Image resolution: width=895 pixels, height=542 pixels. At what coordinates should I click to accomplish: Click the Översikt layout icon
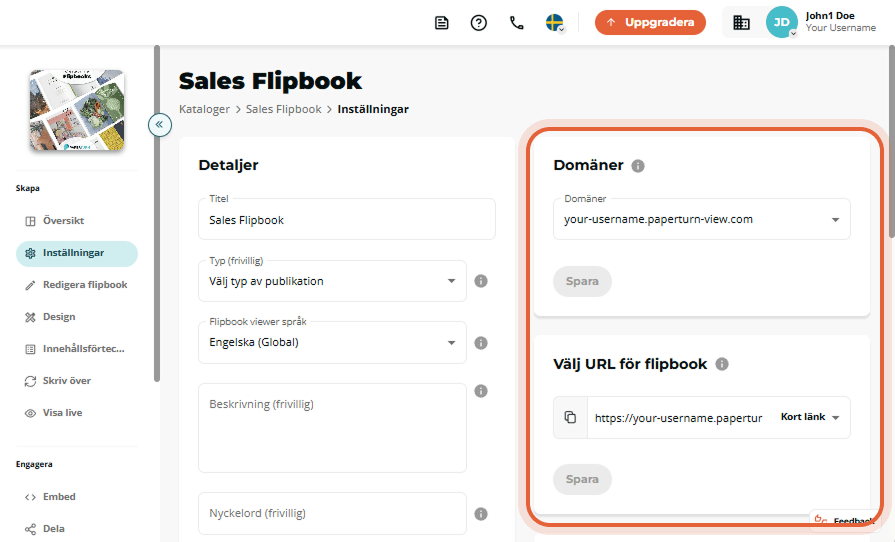30,221
